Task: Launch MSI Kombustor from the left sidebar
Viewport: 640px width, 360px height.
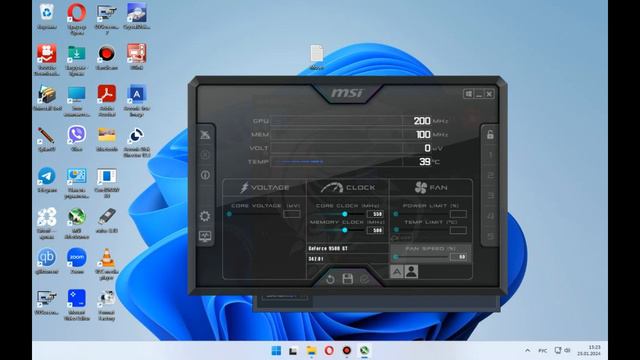Action: 205,135
